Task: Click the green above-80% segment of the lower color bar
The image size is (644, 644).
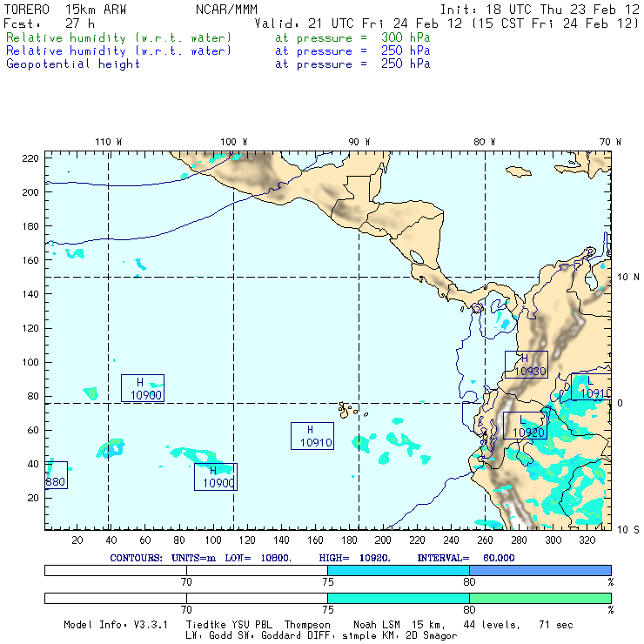Action: click(540, 598)
